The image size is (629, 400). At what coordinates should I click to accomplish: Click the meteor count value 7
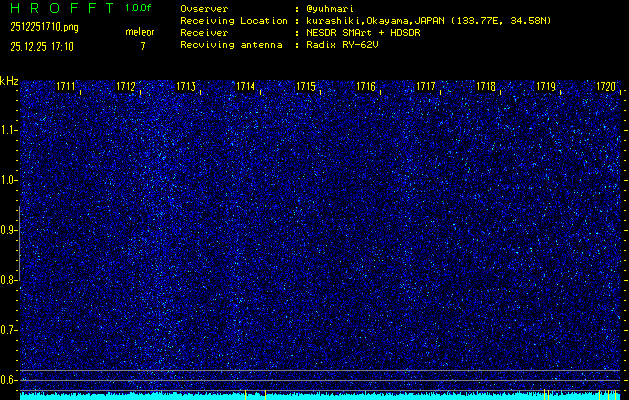pyautogui.click(x=142, y=46)
